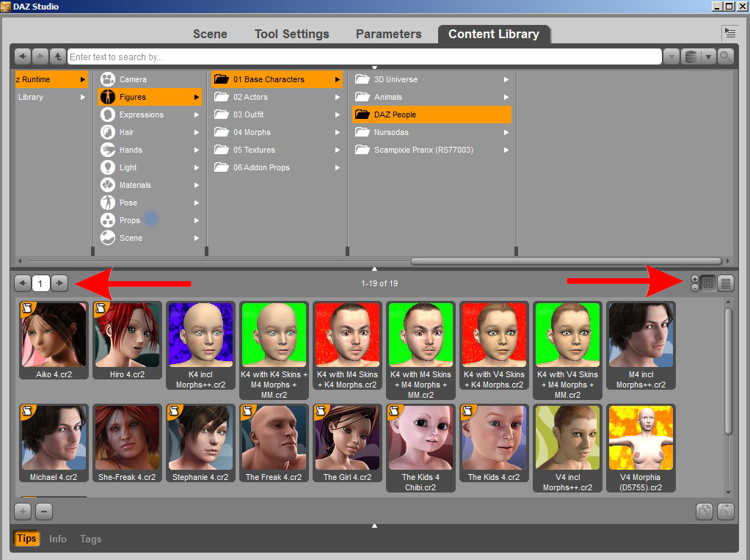Select the Figures category icon
Viewport: 750px width, 560px height.
108,97
